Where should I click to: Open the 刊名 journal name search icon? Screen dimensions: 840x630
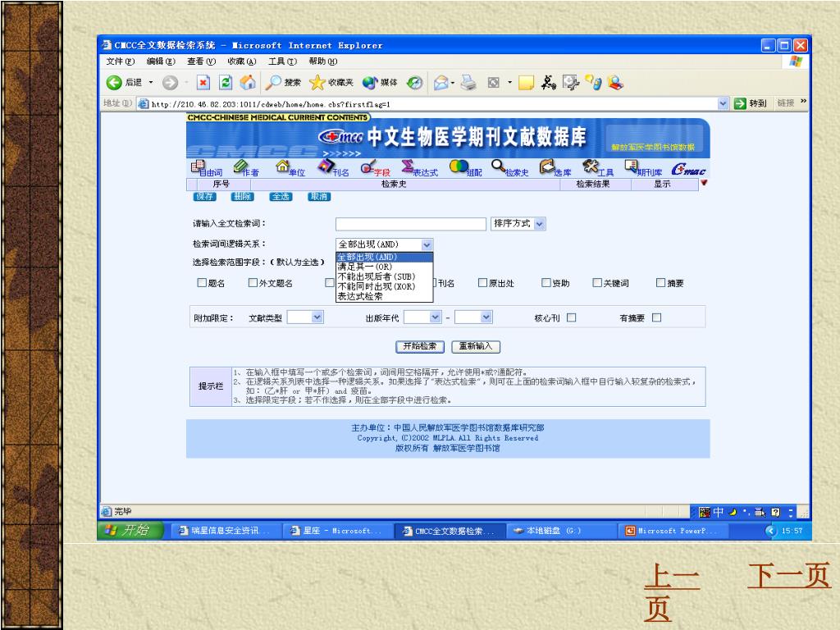coord(333,168)
